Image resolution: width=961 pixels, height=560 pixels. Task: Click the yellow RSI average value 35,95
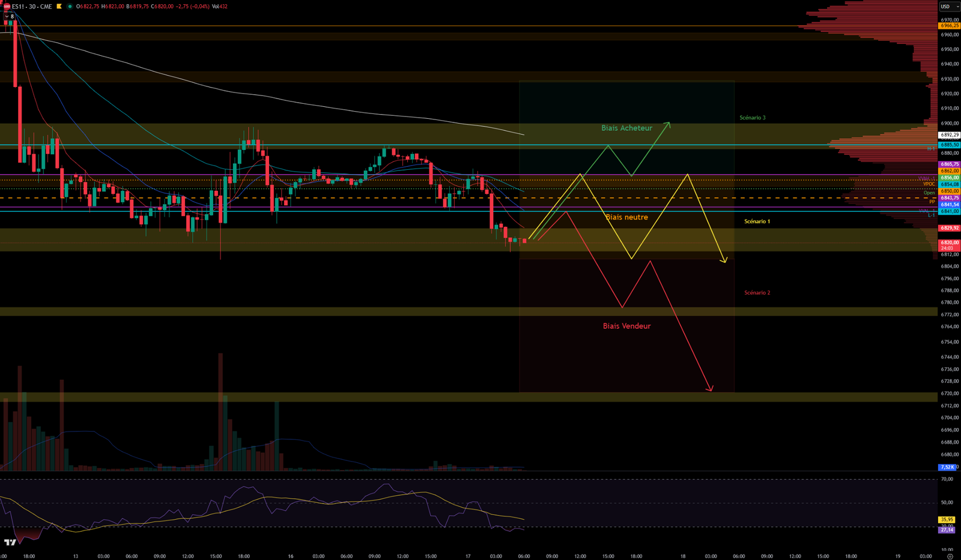947,520
